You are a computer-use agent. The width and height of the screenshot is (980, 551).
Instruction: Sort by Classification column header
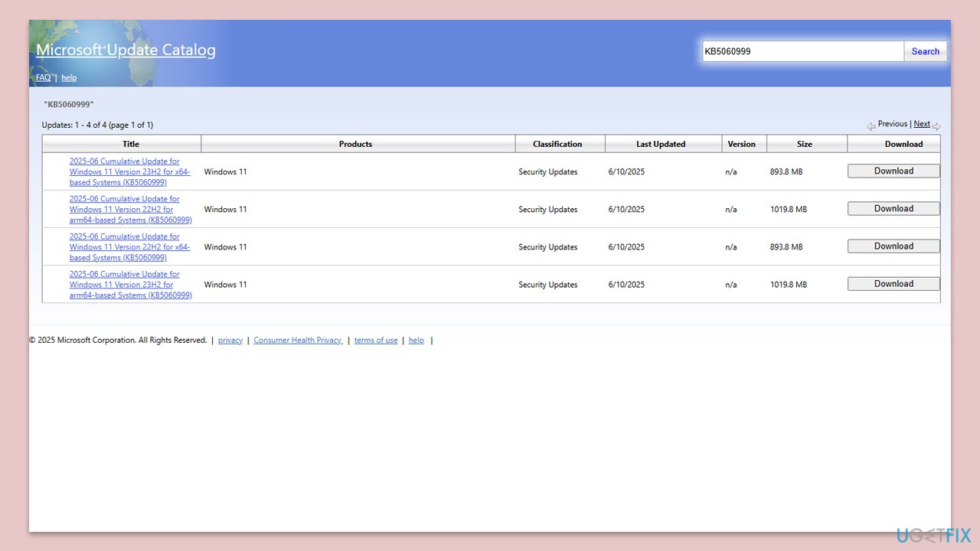pyautogui.click(x=557, y=144)
